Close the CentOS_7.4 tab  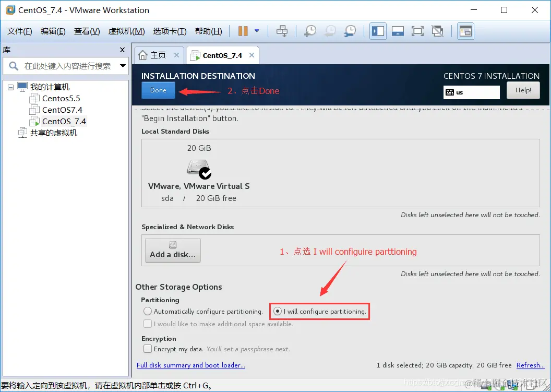pos(251,55)
